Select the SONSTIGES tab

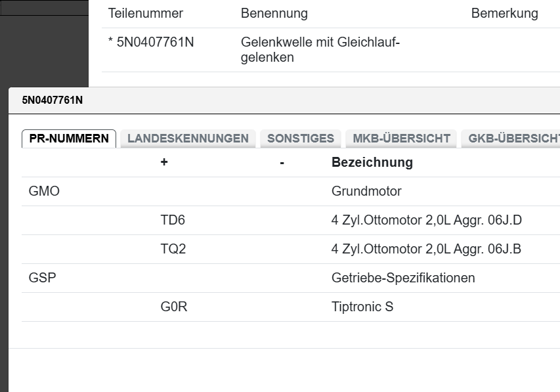pos(301,139)
